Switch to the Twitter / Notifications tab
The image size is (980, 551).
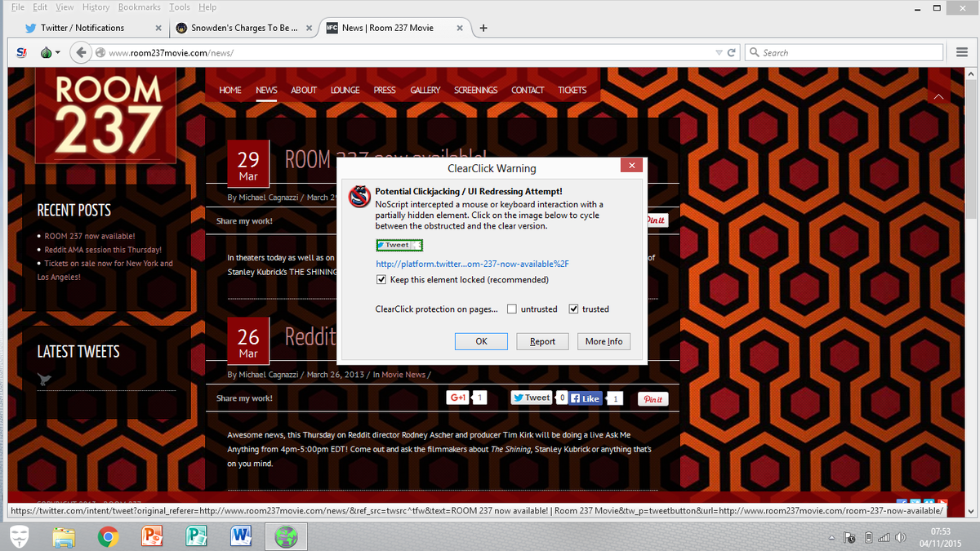pos(94,28)
